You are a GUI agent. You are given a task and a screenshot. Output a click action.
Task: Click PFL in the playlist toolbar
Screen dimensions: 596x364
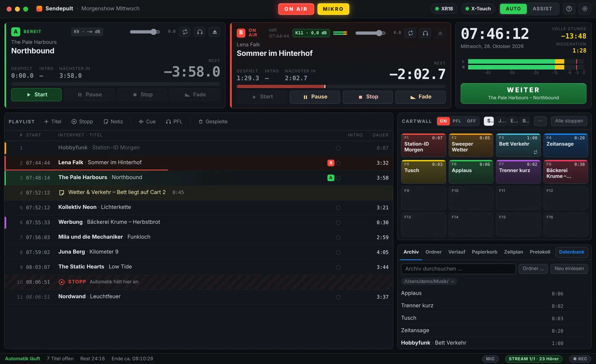point(174,122)
